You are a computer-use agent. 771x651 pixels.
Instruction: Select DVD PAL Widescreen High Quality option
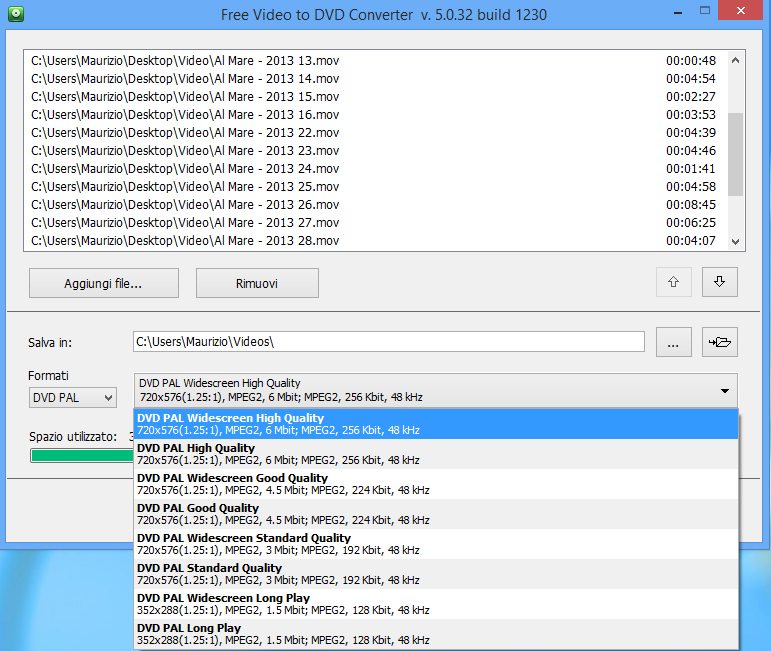point(435,424)
